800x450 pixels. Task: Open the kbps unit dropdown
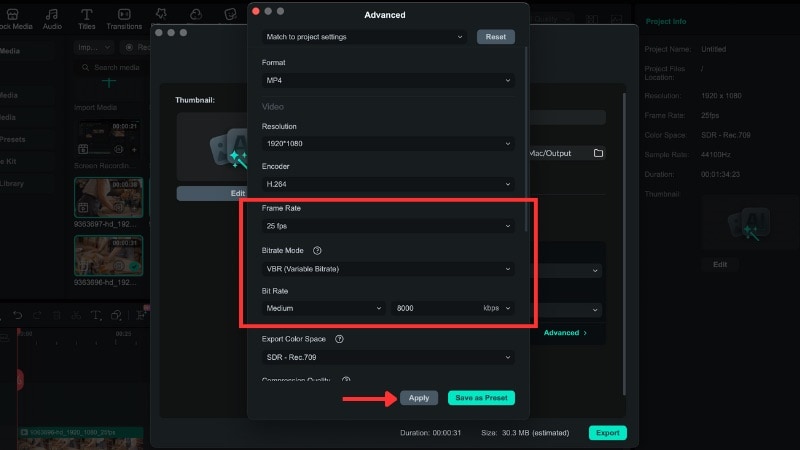[x=496, y=308]
